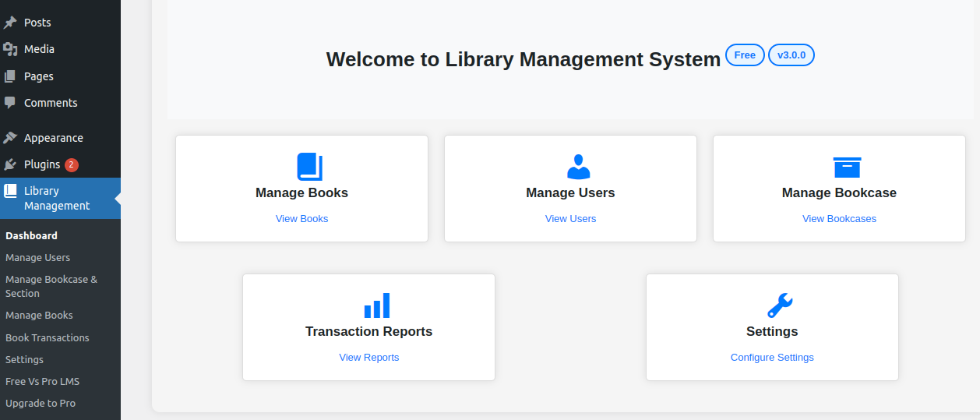Open Free Vs Pro LMS submenu item
The height and width of the screenshot is (420, 980).
click(x=42, y=381)
